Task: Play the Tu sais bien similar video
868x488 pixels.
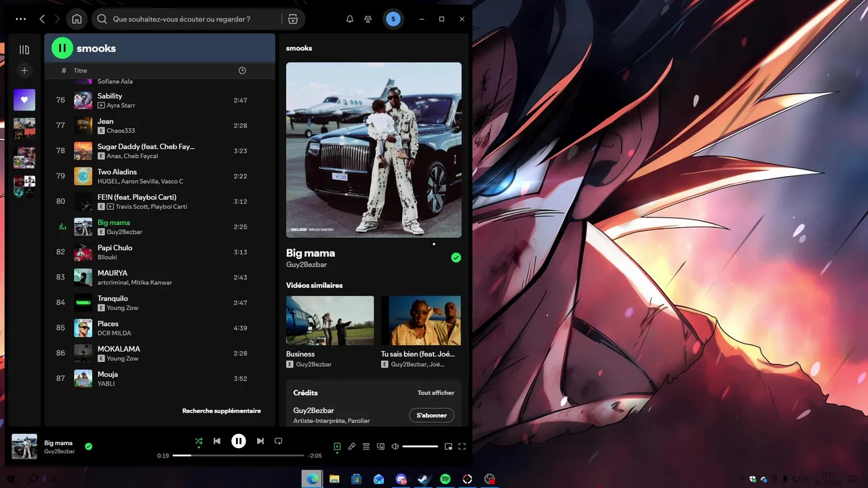Action: click(x=420, y=321)
